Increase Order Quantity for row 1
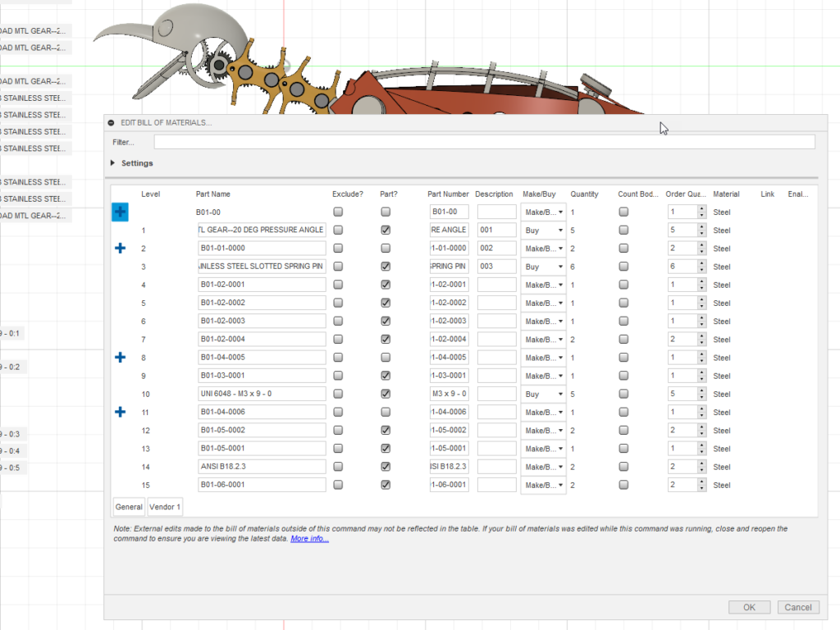The width and height of the screenshot is (840, 630). 701,227
